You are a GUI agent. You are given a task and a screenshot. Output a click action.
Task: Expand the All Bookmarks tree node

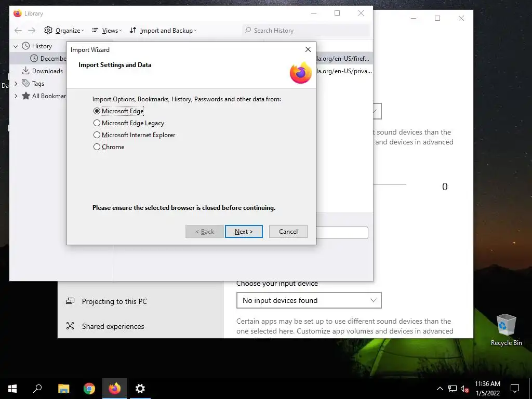click(16, 96)
